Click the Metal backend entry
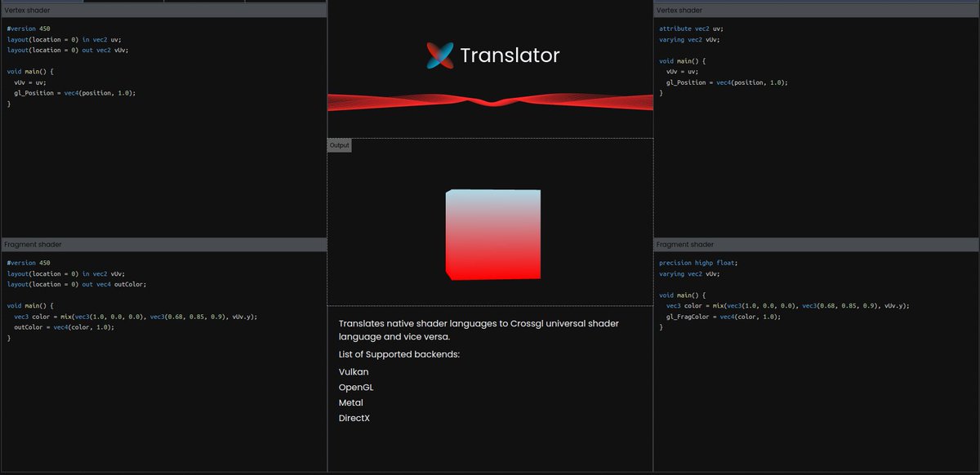The height and width of the screenshot is (475, 980). click(351, 402)
